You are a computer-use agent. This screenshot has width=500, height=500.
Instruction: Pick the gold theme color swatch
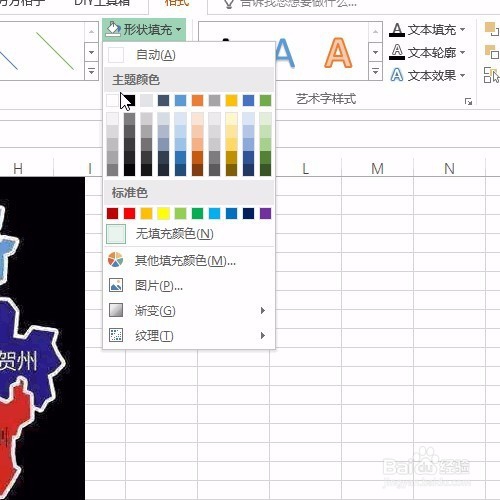[231, 100]
